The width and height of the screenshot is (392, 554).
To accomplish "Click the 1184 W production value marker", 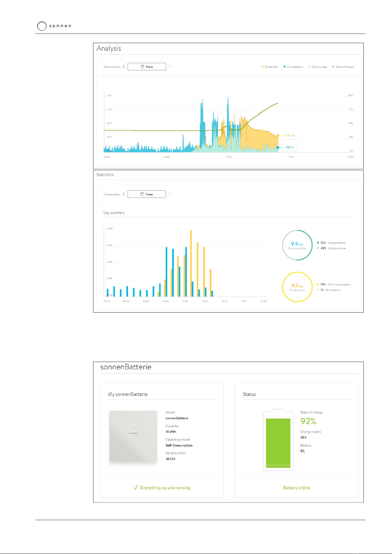I will pyautogui.click(x=289, y=135).
